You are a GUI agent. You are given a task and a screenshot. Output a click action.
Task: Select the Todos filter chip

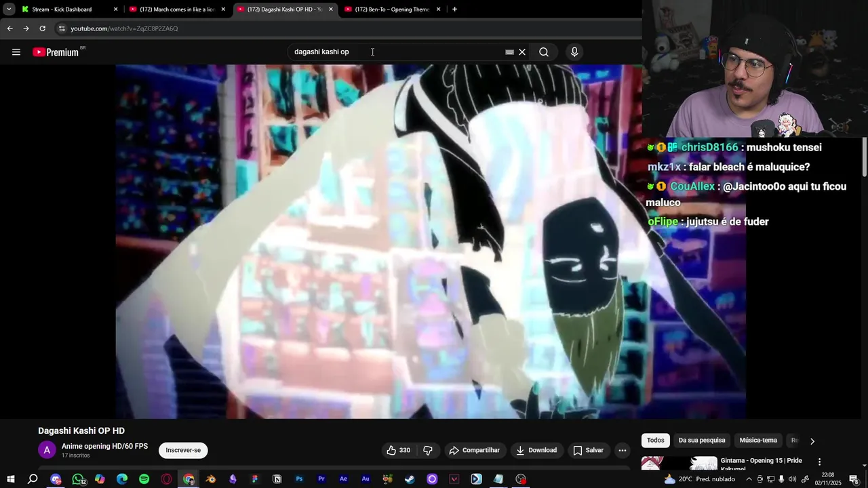[x=656, y=441]
